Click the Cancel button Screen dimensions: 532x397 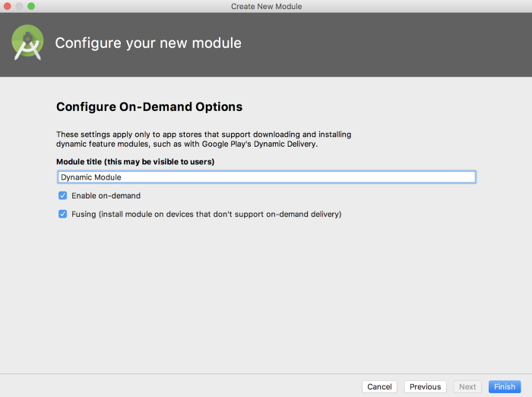379,386
